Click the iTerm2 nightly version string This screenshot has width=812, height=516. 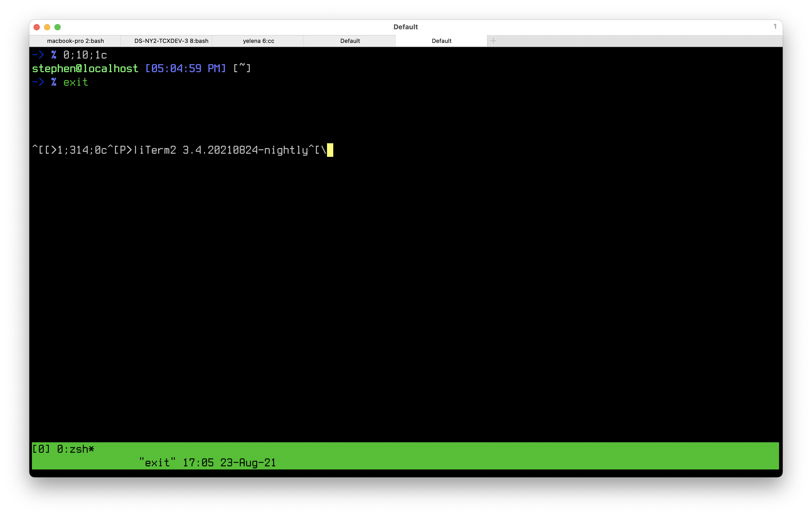(223, 150)
